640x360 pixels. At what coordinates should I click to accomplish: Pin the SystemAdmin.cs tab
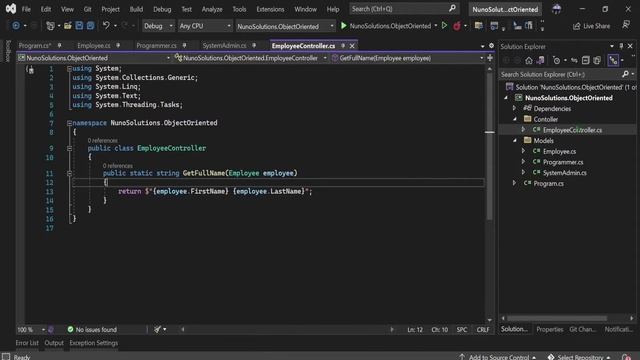click(x=254, y=45)
